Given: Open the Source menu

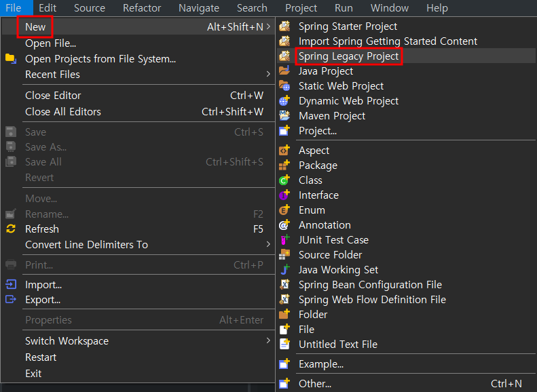Looking at the screenshot, I should (x=90, y=8).
